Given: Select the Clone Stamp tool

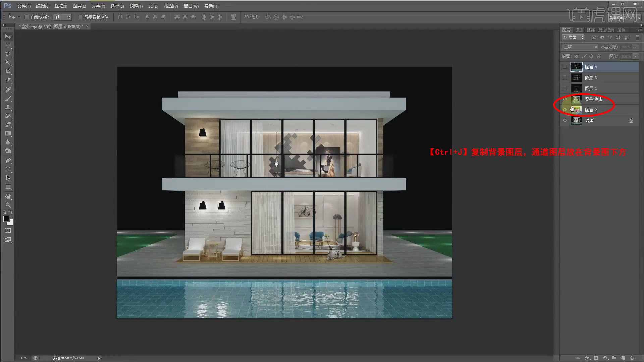Looking at the screenshot, I should 8,107.
